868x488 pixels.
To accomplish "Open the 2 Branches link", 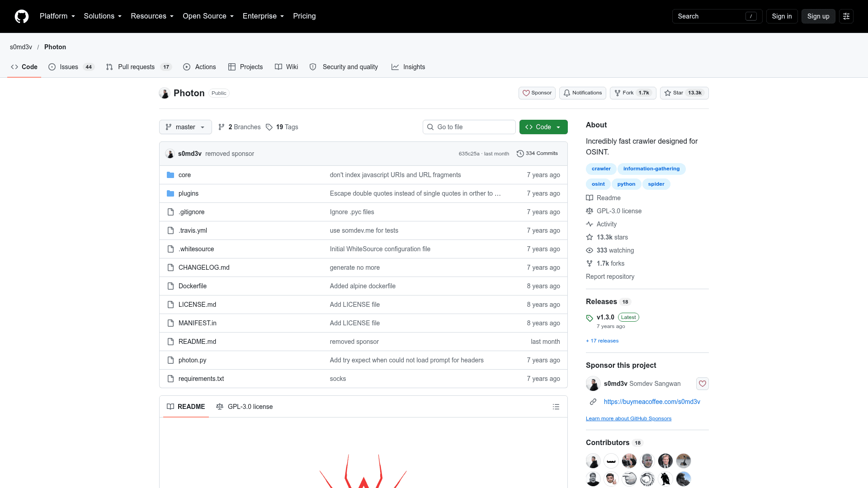I will (x=240, y=127).
